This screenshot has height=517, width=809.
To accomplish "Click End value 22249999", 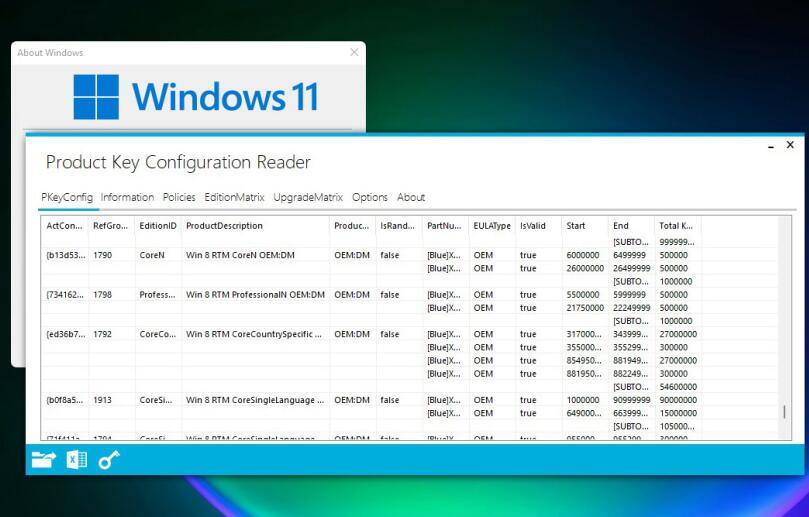I will [631, 308].
